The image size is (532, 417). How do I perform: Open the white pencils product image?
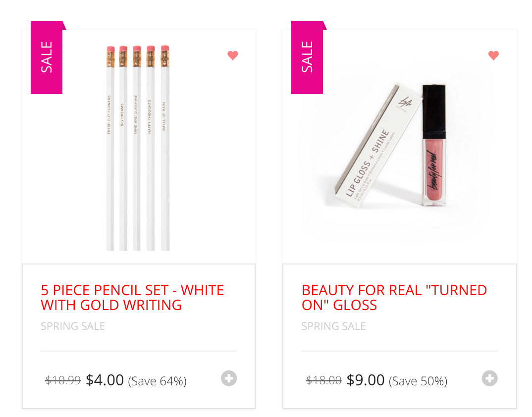coord(138,148)
